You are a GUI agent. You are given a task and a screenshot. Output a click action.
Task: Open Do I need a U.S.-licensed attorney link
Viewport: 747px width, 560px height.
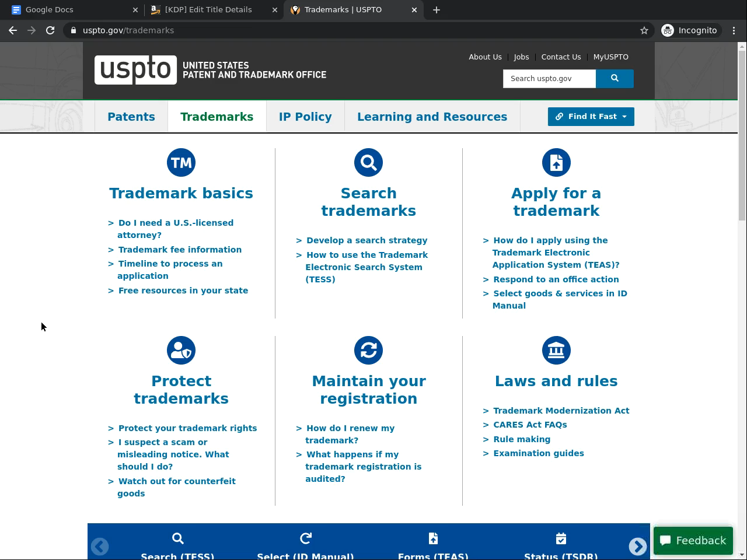pos(175,229)
